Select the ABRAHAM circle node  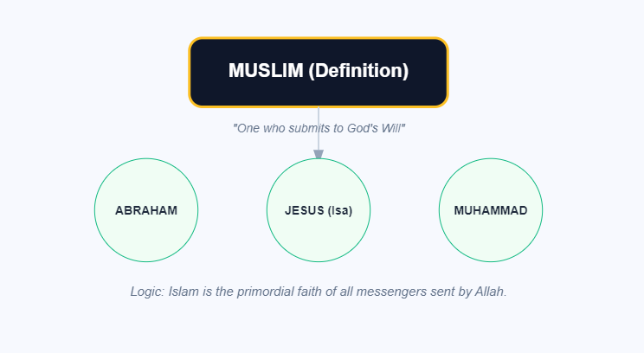(146, 234)
